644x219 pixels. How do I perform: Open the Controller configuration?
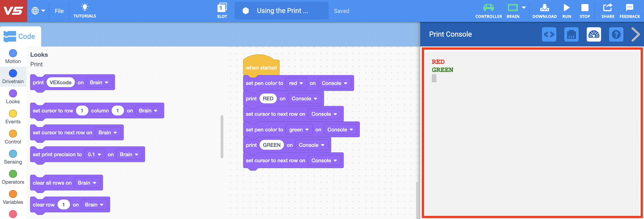pos(488,11)
